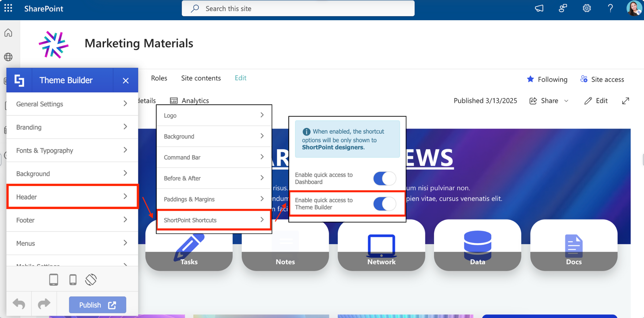Click the info icon in shortcut notice

(x=306, y=132)
